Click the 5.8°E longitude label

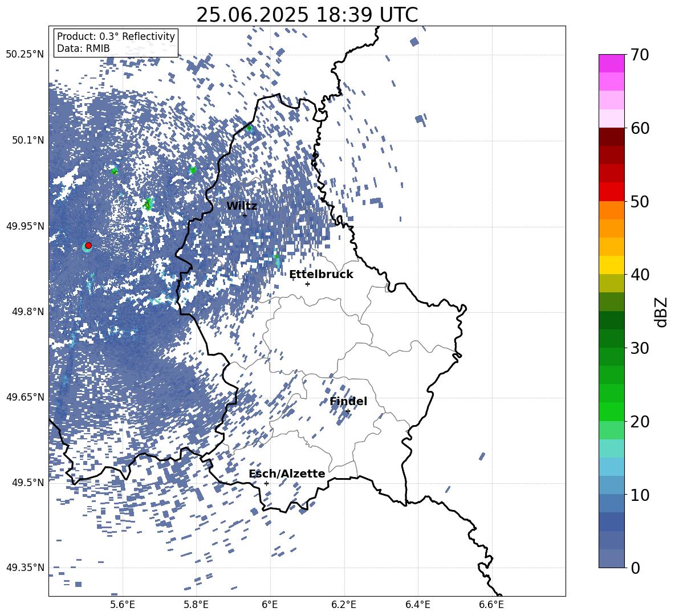pyautogui.click(x=196, y=605)
